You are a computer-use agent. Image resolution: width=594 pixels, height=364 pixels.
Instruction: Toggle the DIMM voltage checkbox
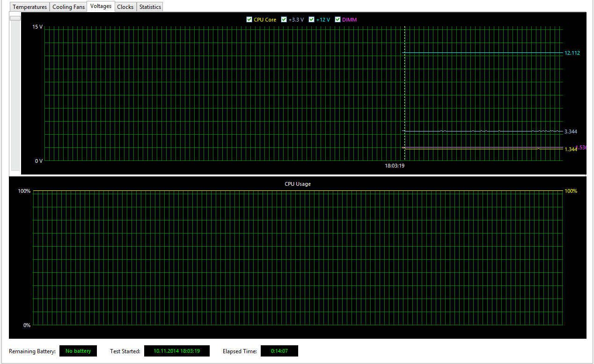pos(337,20)
